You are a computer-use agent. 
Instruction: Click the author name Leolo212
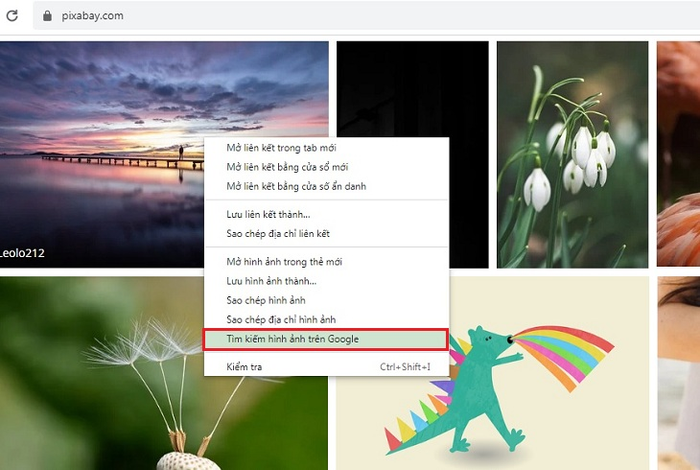pos(22,253)
